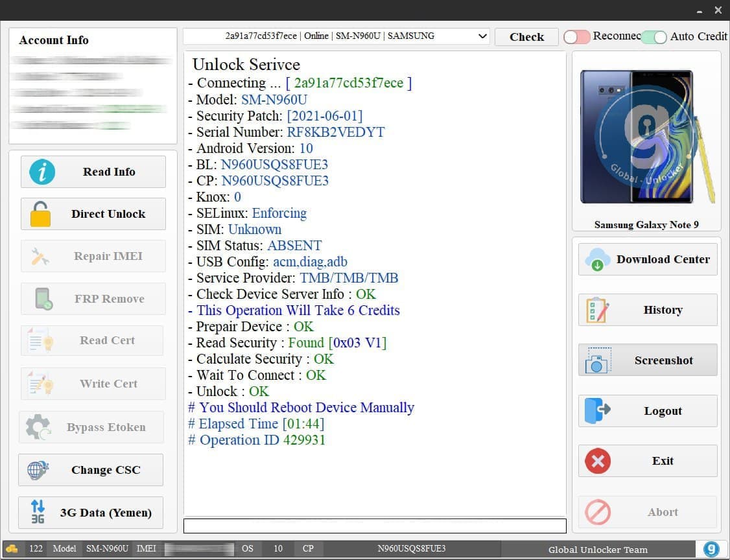The height and width of the screenshot is (560, 730).
Task: Open Download Center by its label
Action: (x=663, y=259)
